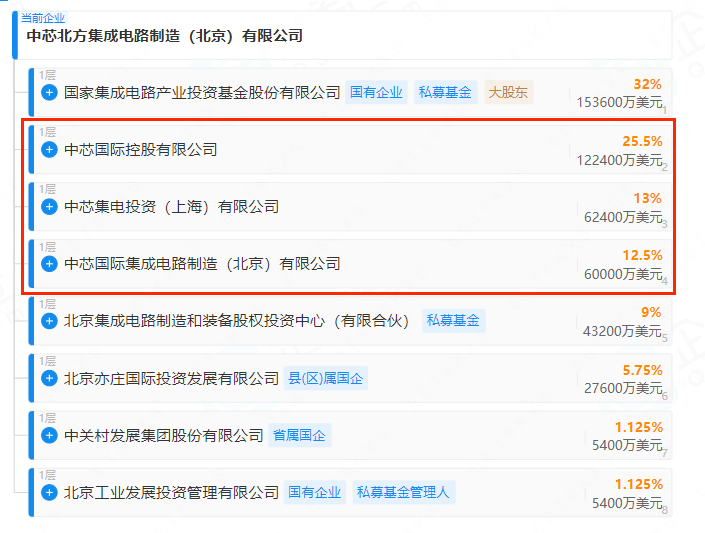
Task: Click the 25.5% shareholding value
Action: pos(642,141)
